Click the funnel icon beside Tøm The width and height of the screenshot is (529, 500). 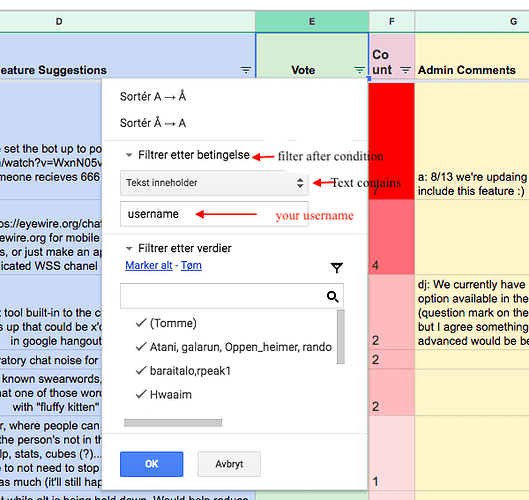[336, 268]
